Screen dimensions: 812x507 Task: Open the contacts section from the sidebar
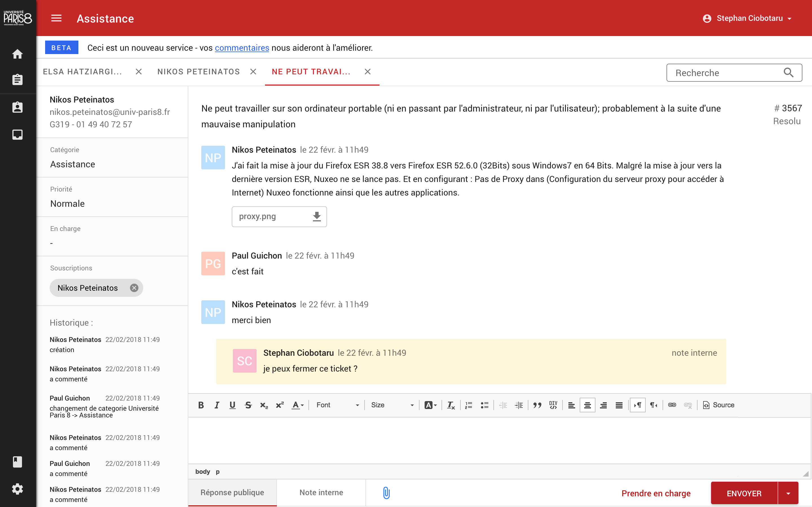tap(17, 107)
